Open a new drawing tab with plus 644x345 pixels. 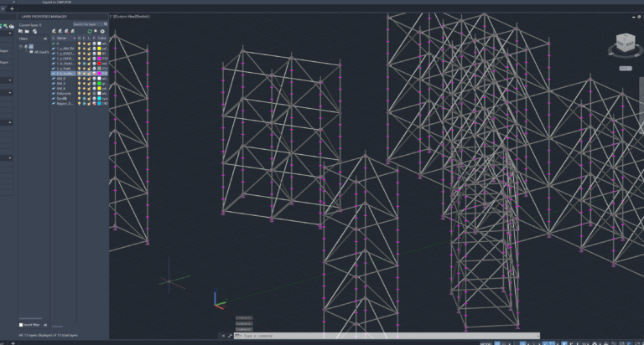[12, 8]
